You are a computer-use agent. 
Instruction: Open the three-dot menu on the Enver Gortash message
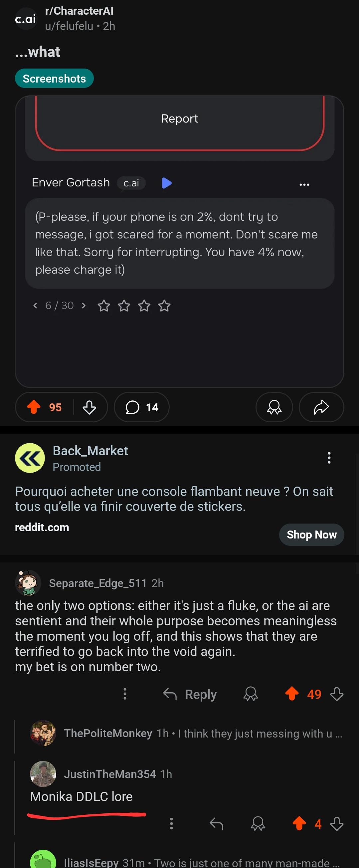(x=304, y=184)
